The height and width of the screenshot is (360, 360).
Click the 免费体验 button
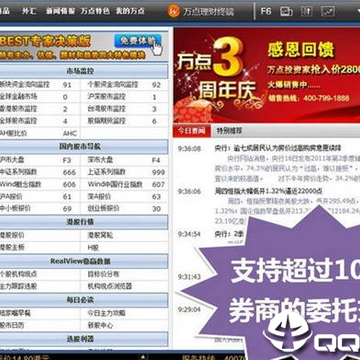point(137,41)
